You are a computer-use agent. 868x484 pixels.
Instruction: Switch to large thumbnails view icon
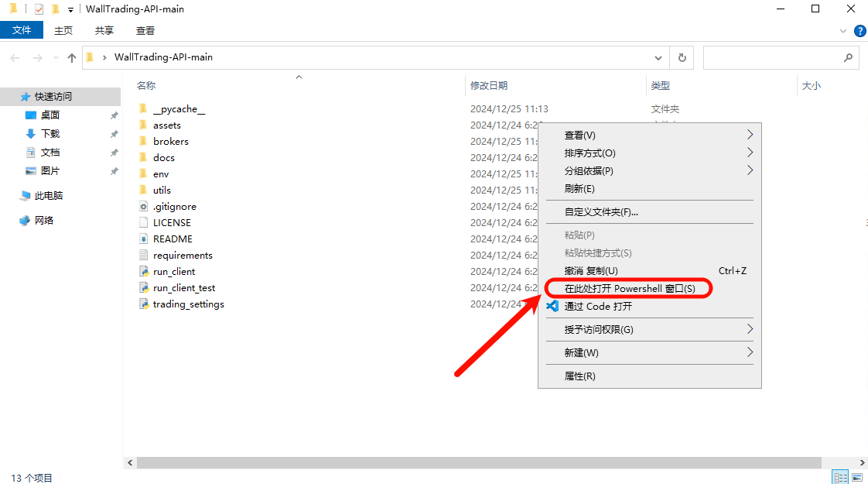point(857,477)
